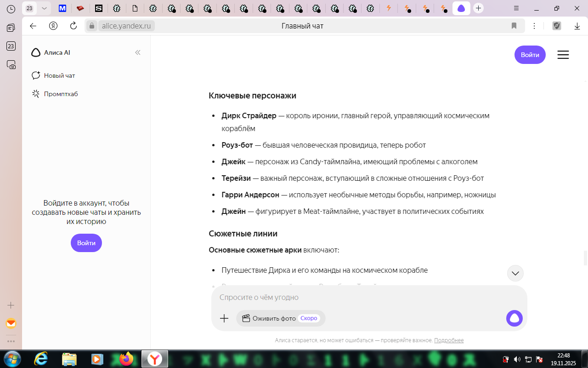This screenshot has width=588, height=368.
Task: Open a new browser tab
Action: 479,8
